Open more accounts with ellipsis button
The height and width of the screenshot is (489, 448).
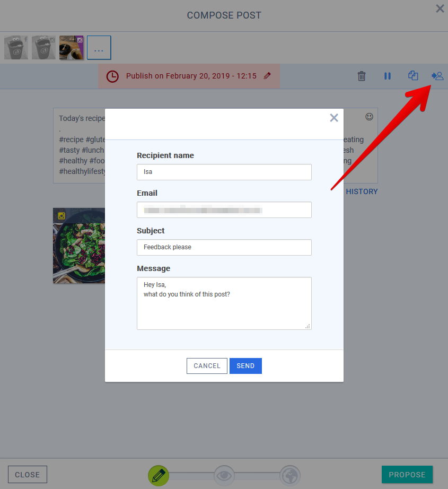(99, 48)
